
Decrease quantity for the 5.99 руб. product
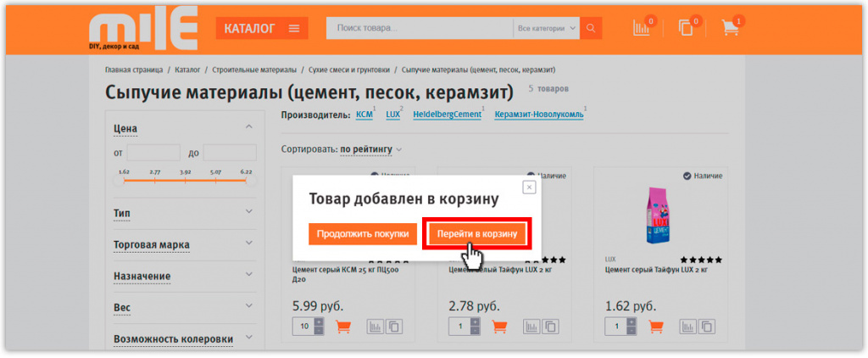319,330
